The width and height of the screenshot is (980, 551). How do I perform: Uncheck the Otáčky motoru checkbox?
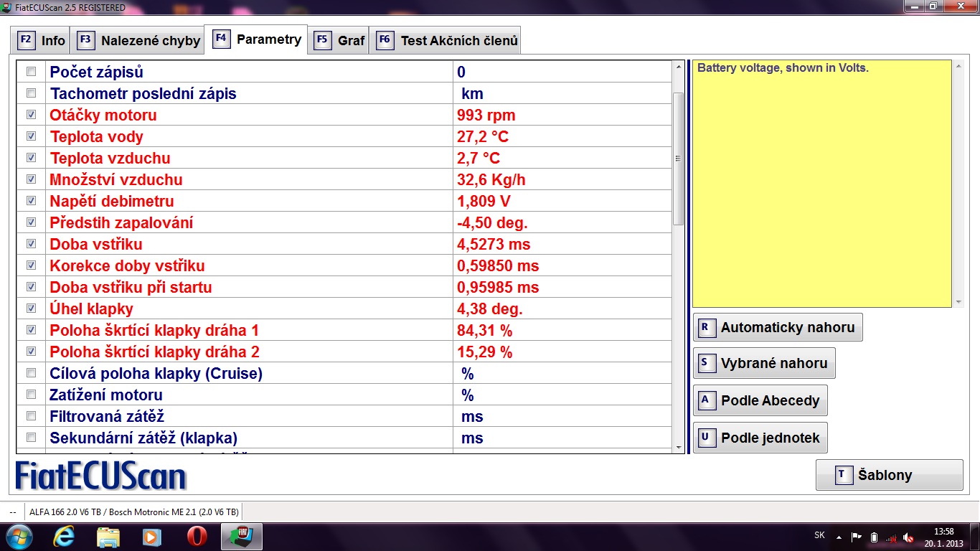pos(31,115)
